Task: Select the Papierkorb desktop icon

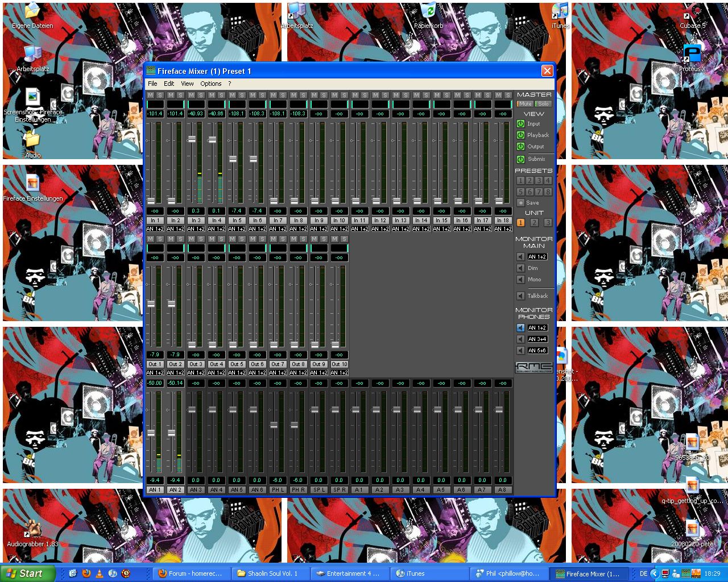Action: 429,16
